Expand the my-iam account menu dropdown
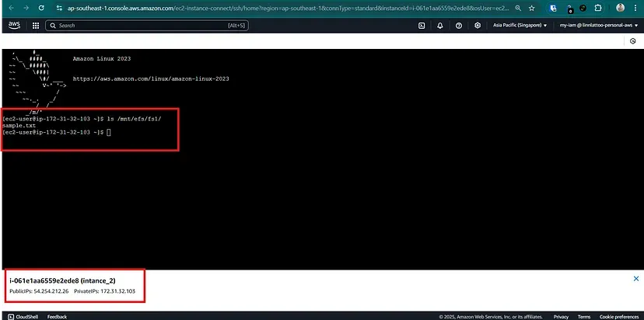Screen dimensions: 644x320 pos(599,26)
